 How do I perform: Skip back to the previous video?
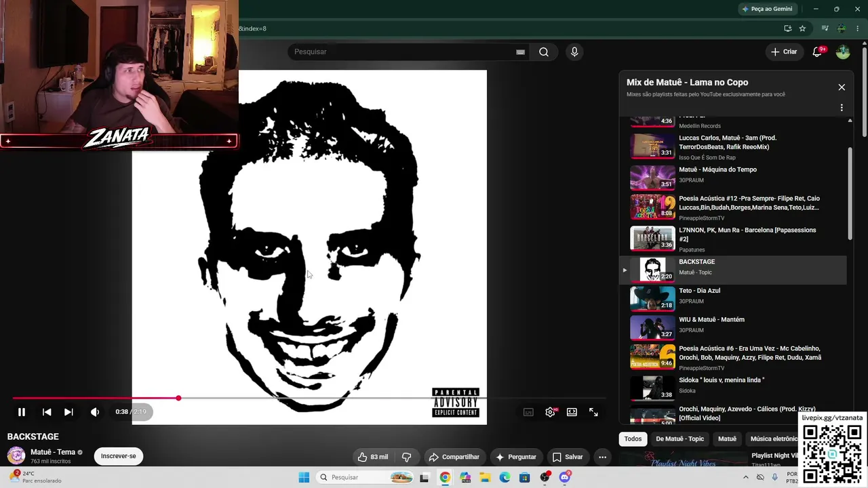pos(47,412)
